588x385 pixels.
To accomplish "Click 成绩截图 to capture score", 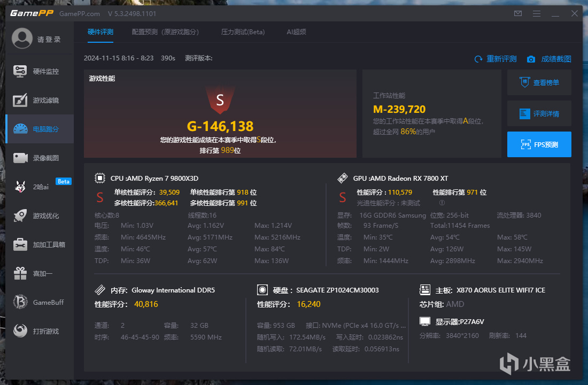I will pyautogui.click(x=556, y=59).
